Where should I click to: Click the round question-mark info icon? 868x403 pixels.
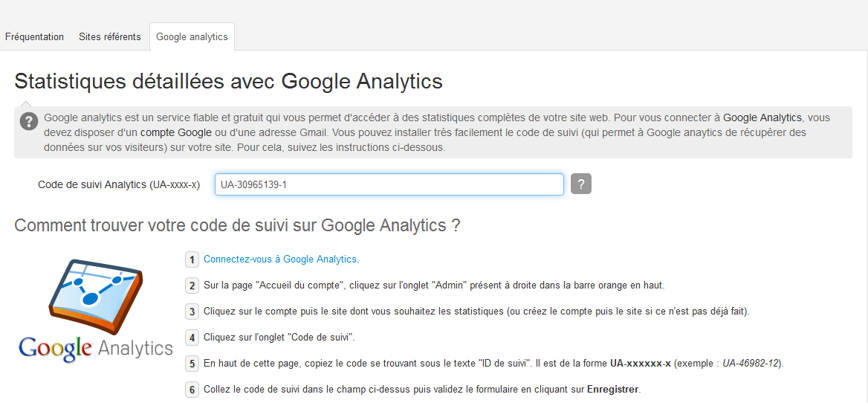pyautogui.click(x=29, y=121)
